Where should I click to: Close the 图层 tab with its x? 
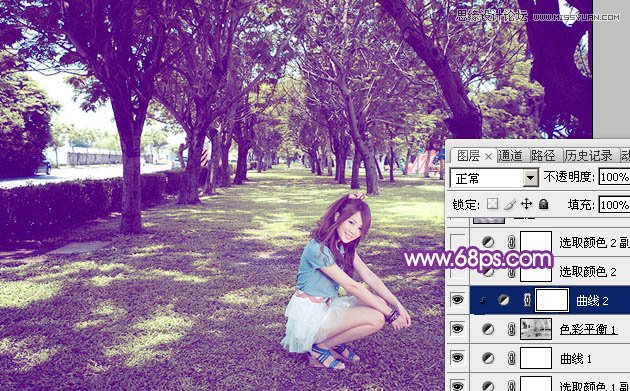click(489, 156)
